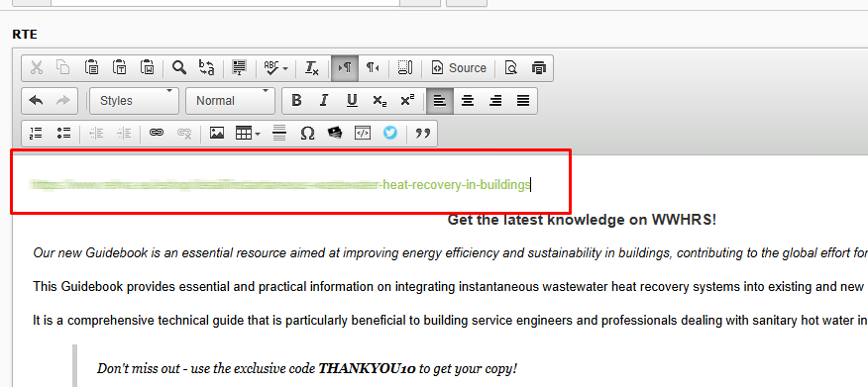Toggle Superscript formatting

[407, 101]
